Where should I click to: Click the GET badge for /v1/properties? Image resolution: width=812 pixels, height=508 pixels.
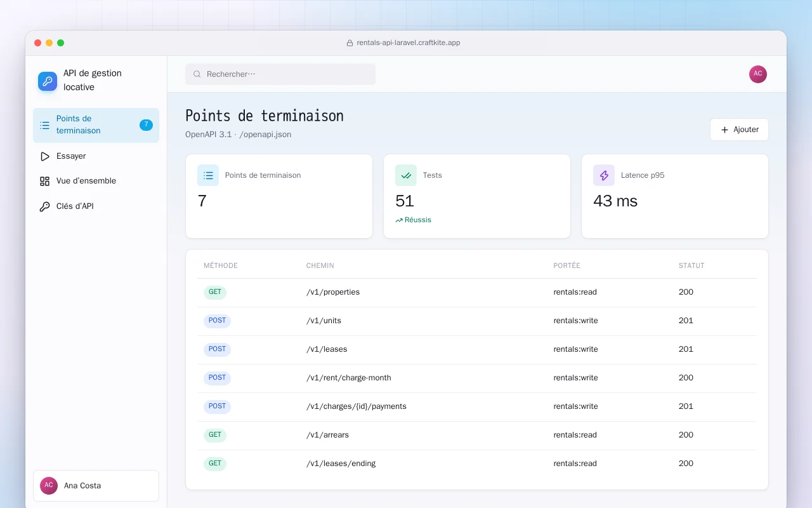point(215,292)
